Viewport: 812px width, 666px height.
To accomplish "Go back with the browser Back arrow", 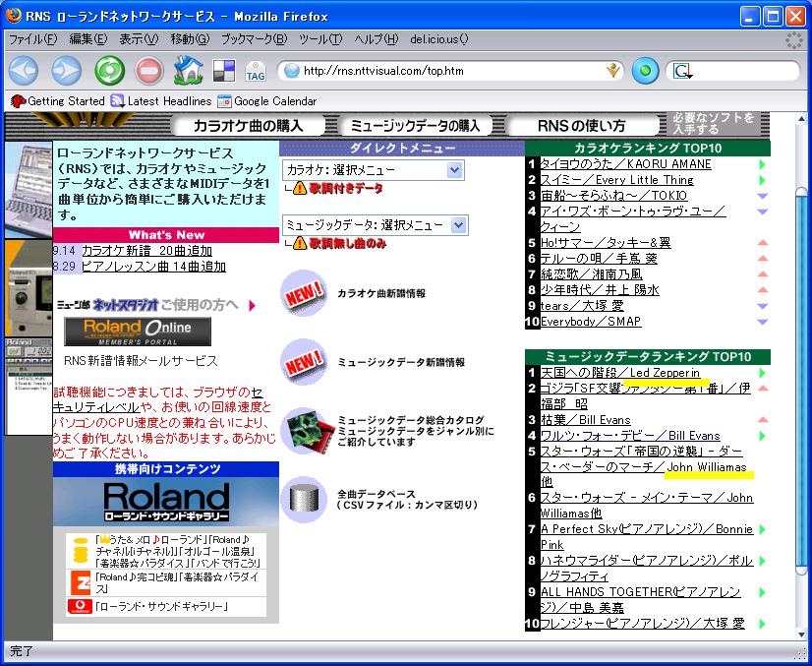I will pyautogui.click(x=24, y=71).
